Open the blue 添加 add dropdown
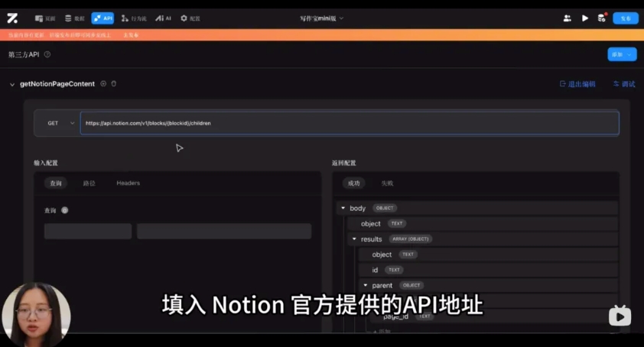644x347 pixels. pyautogui.click(x=622, y=54)
